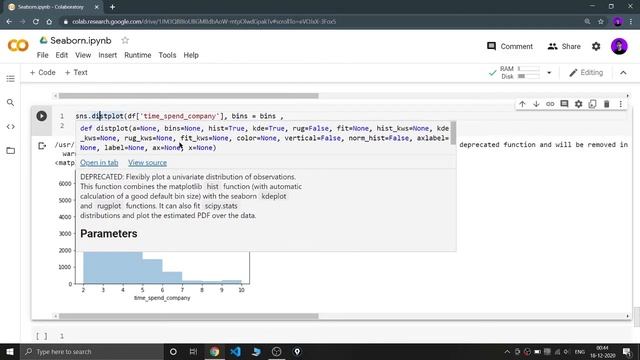
Task: Click Windows search box
Action: click(92, 351)
